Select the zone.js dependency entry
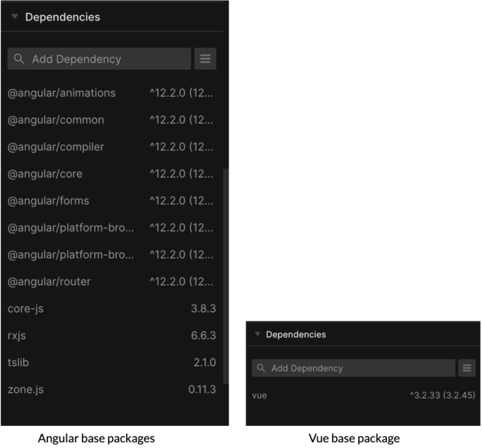The image size is (482, 448). click(x=26, y=390)
